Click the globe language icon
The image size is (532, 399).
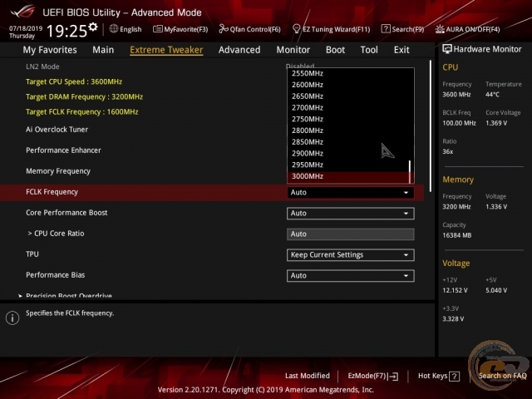tap(114, 29)
